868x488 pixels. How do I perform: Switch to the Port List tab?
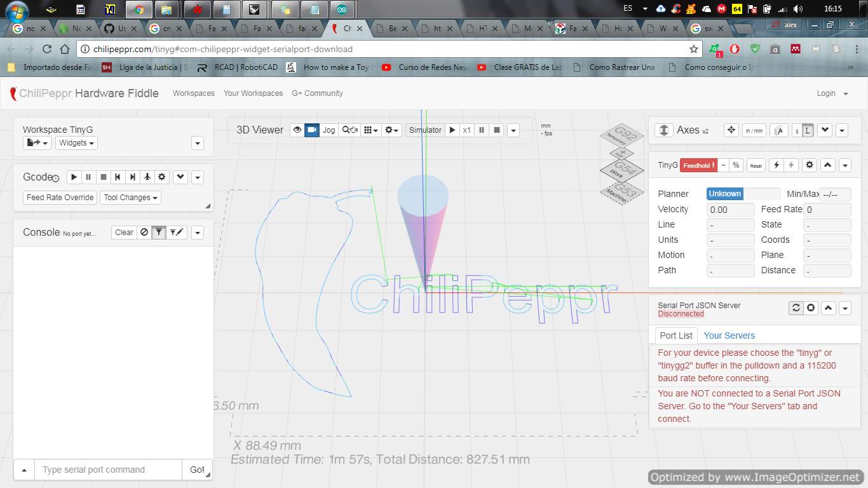coord(676,335)
